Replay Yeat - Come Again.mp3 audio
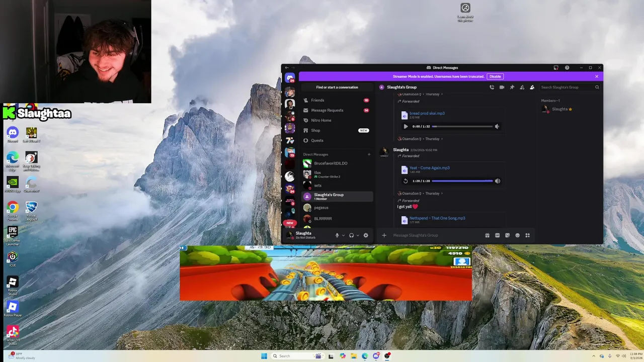Screen dimensions: 644x362 [x=406, y=181]
